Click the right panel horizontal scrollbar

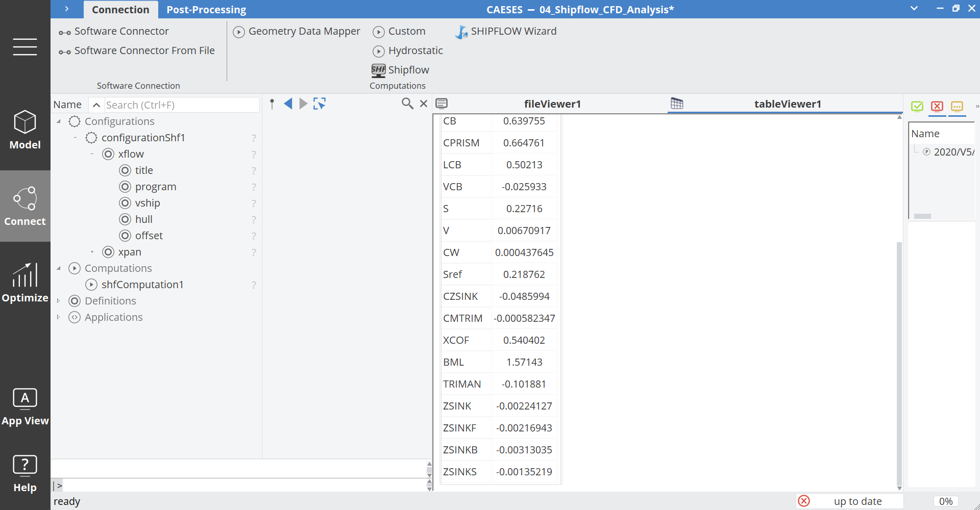(922, 216)
